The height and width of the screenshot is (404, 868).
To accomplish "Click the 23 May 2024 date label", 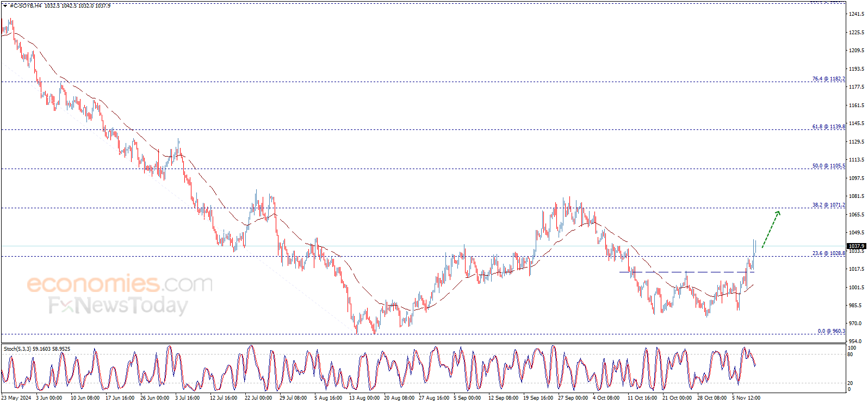I will tap(17, 398).
